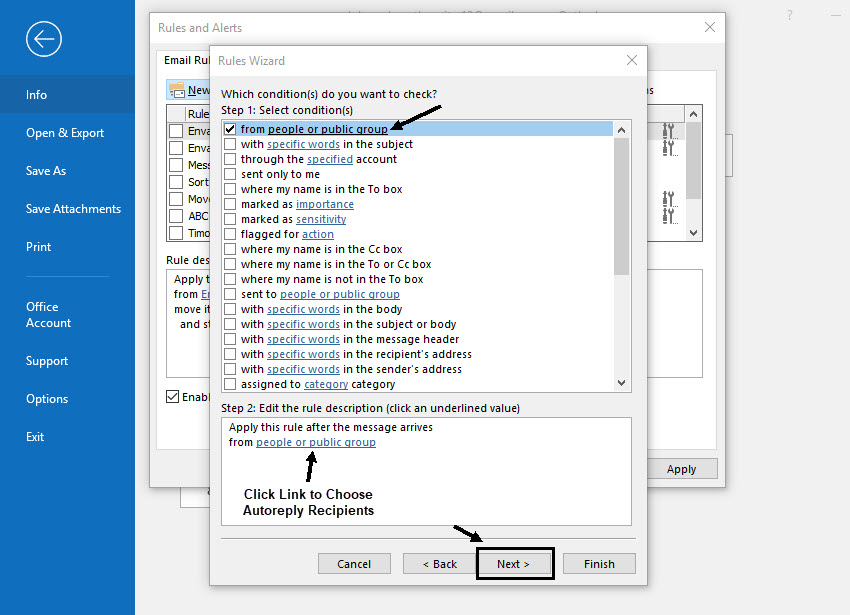Click the 'importance' link
The image size is (850, 615).
point(325,204)
